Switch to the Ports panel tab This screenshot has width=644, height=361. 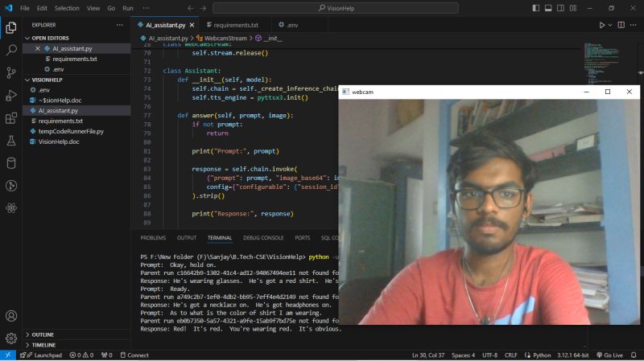coord(303,238)
